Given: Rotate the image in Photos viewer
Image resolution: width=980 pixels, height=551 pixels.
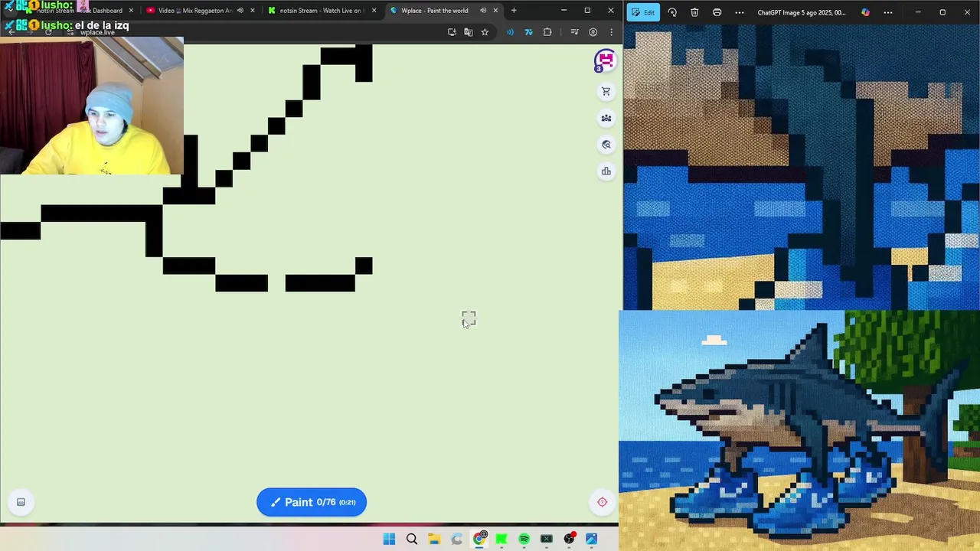Looking at the screenshot, I should 672,12.
